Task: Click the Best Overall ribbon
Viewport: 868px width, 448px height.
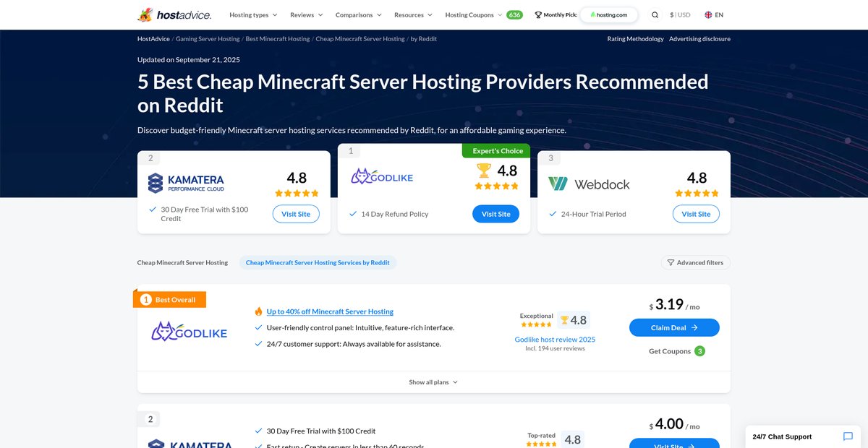Action: point(169,299)
